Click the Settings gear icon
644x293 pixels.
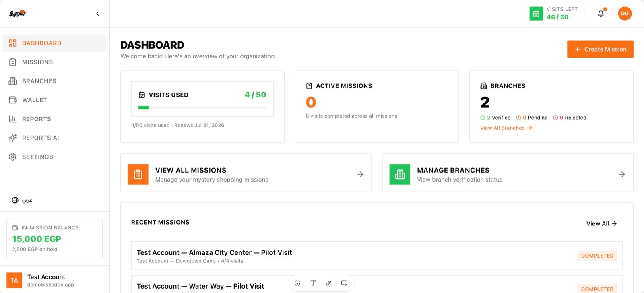12,157
